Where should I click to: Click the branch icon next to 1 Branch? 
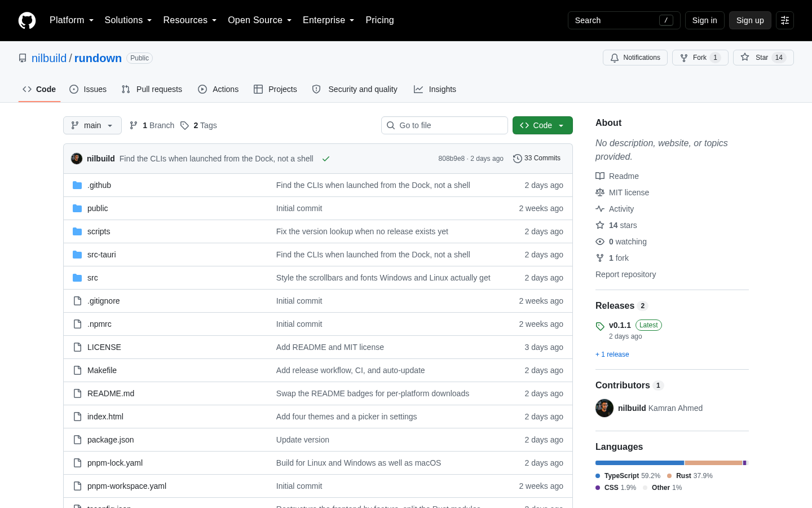134,125
